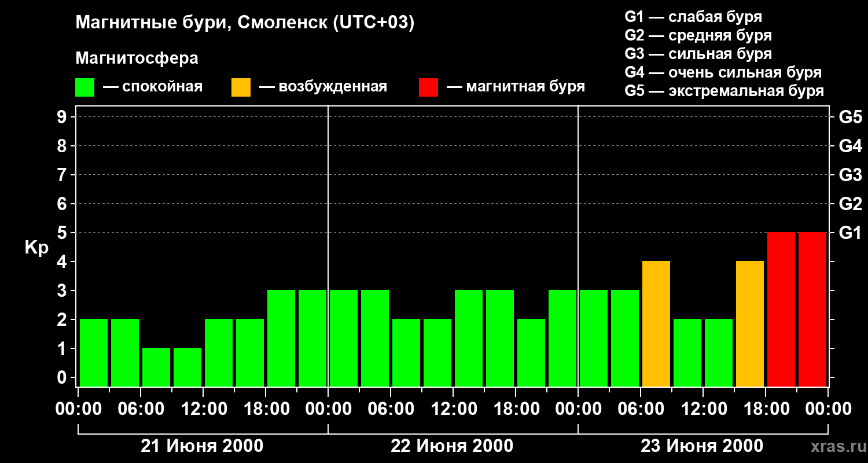Viewport: 868px width, 463px height.
Task: Click the '22 Июня 2000' date label
Action: (452, 446)
